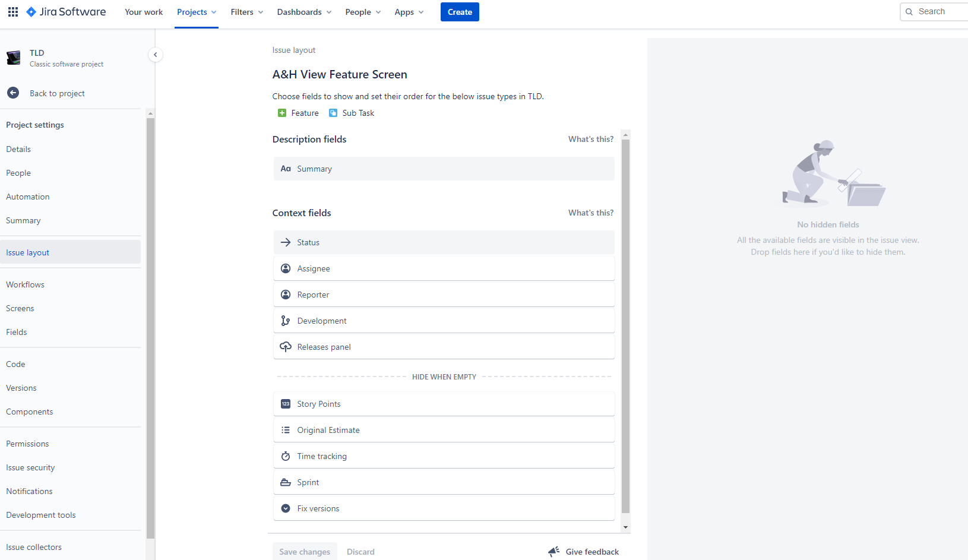This screenshot has height=560, width=968.
Task: Open Your work in navigation
Action: coord(144,12)
